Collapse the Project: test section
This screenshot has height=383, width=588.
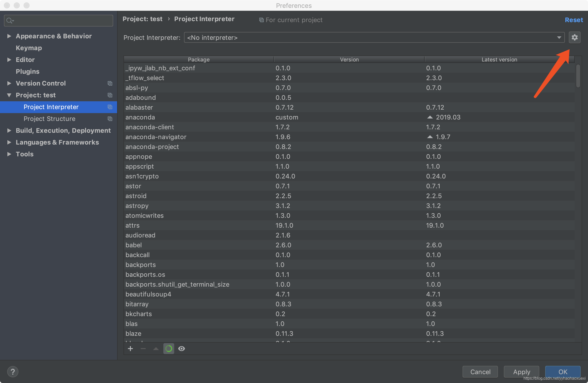(x=9, y=95)
